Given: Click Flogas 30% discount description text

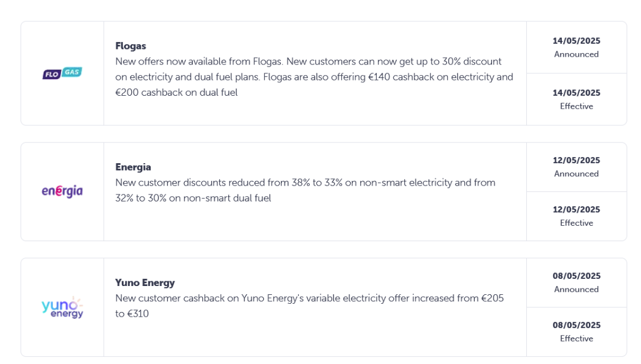Looking at the screenshot, I should (314, 77).
